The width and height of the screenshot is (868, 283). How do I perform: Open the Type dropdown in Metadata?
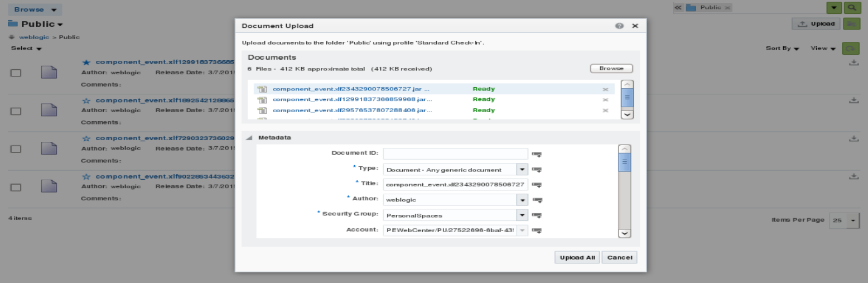point(522,170)
